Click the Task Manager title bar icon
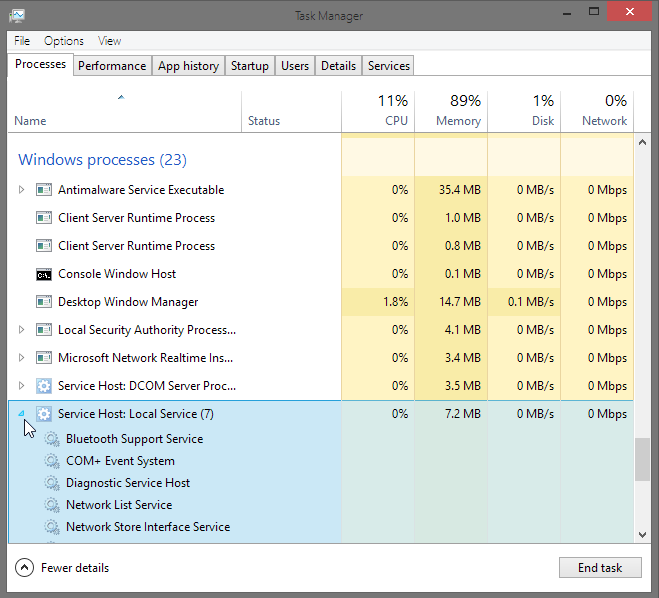659x598 pixels. [17, 16]
